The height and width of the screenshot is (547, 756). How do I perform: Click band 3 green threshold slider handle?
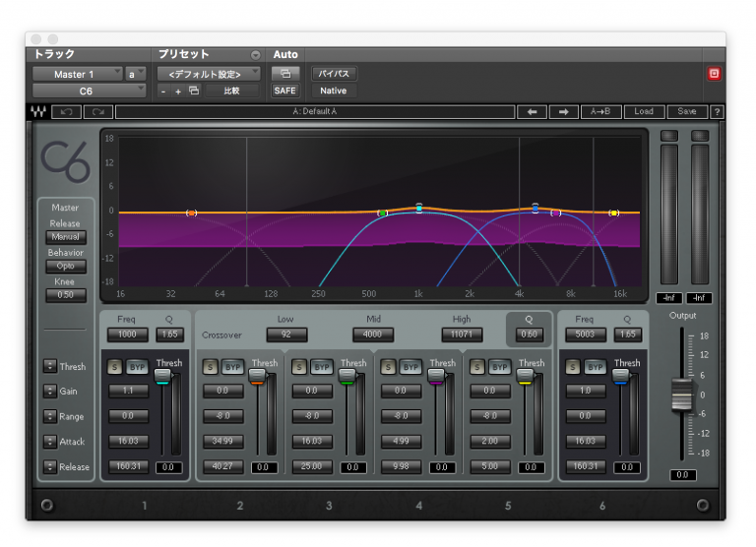pos(347,377)
